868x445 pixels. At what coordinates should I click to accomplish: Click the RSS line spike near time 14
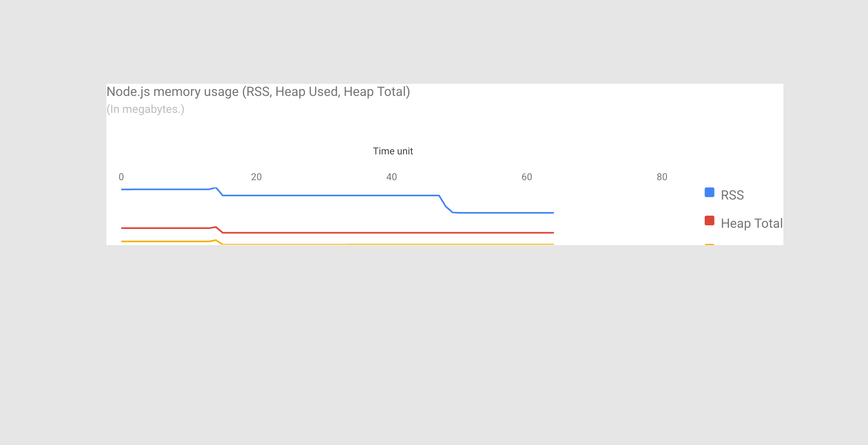coord(216,187)
